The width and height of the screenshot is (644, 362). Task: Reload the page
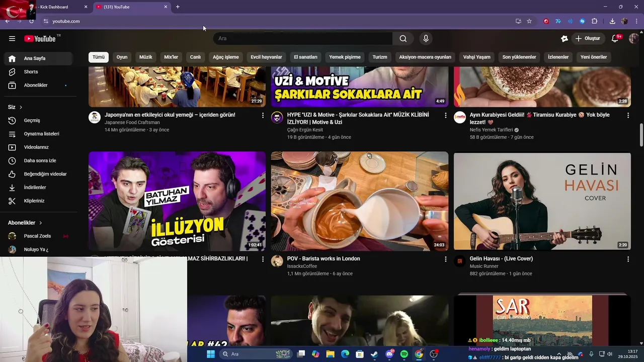32,21
